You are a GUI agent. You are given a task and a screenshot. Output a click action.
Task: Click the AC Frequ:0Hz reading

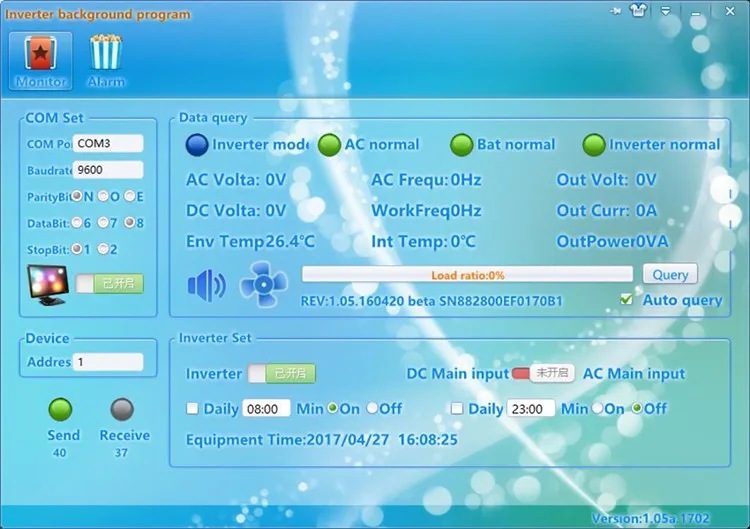tap(426, 180)
